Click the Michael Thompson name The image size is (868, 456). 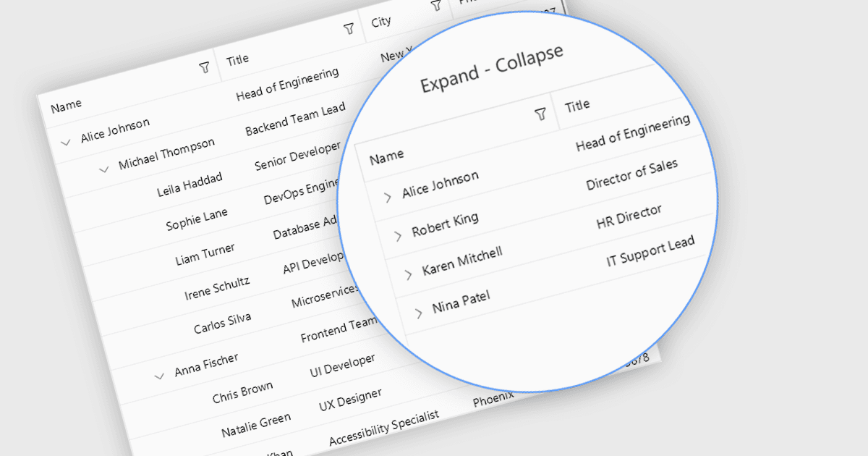[x=166, y=154]
